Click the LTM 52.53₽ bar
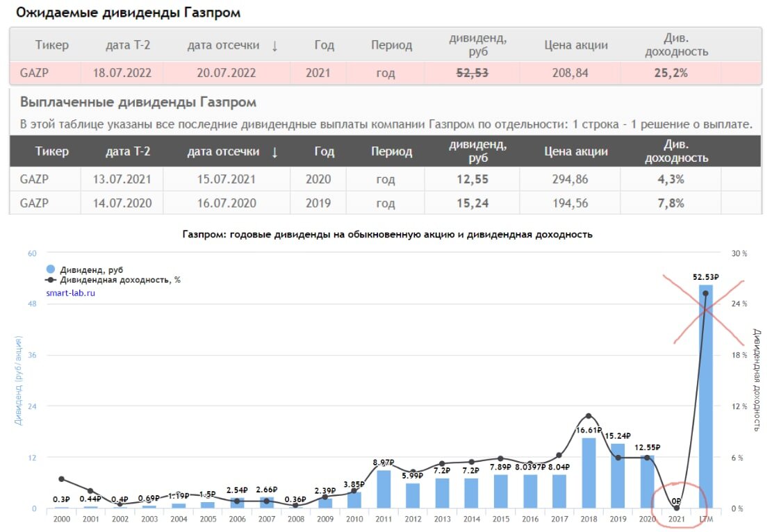The height and width of the screenshot is (532, 772). (x=705, y=396)
